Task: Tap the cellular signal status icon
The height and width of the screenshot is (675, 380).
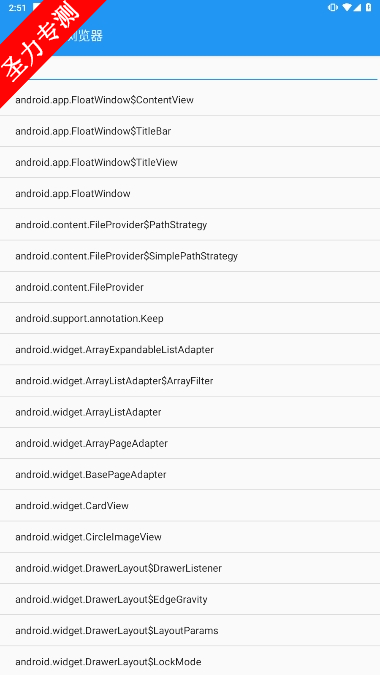Action: pos(357,8)
